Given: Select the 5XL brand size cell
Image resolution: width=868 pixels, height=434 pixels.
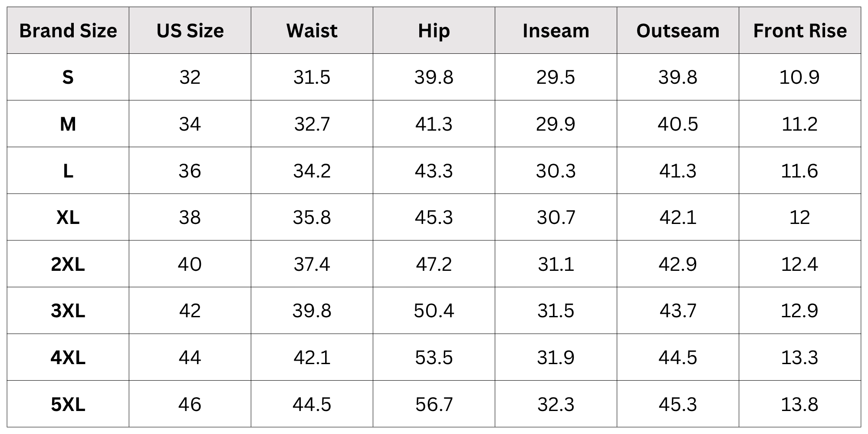Looking at the screenshot, I should point(68,404).
